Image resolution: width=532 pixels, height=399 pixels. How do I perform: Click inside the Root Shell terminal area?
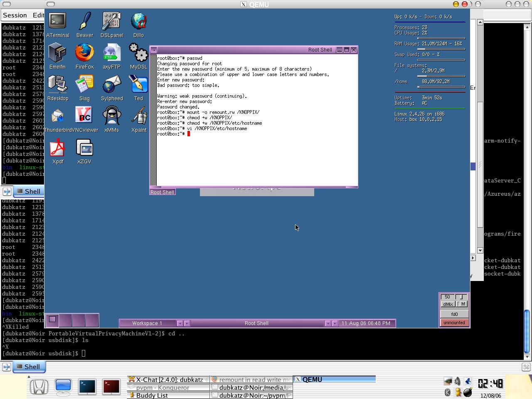(257, 158)
